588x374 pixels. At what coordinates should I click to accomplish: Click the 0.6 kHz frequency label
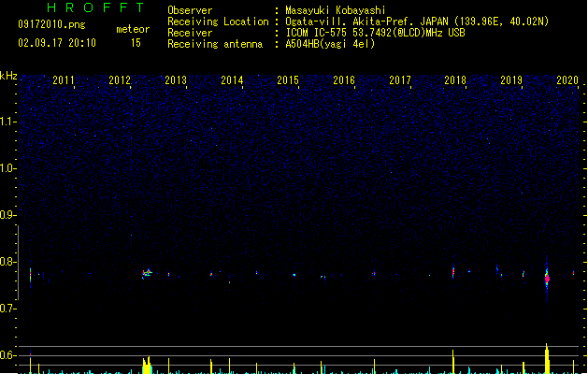(x=8, y=355)
